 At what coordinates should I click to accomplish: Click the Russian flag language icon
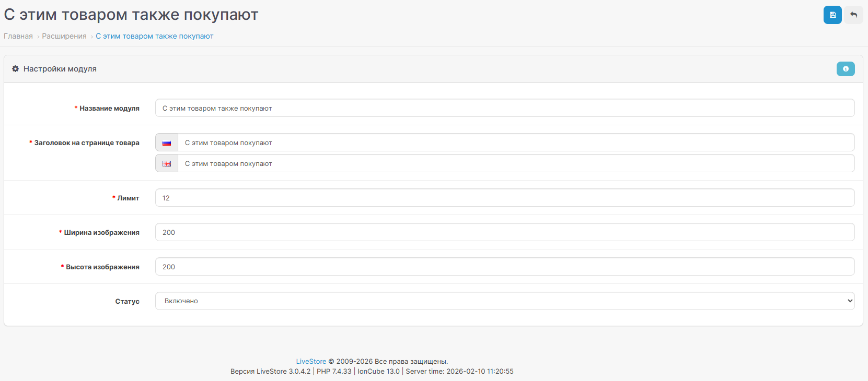click(x=167, y=142)
